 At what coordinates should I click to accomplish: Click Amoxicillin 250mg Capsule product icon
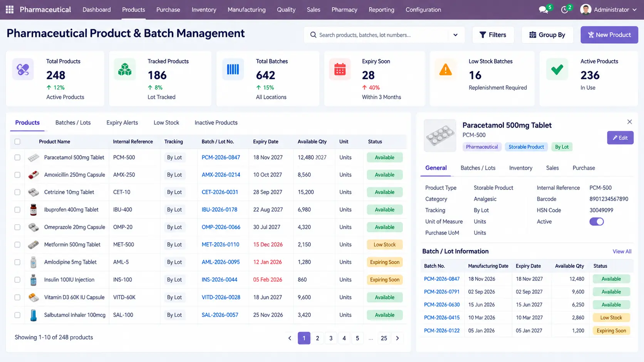coord(34,175)
